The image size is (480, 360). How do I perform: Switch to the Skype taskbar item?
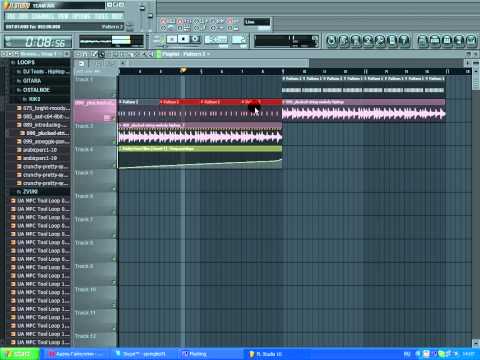(x=143, y=354)
